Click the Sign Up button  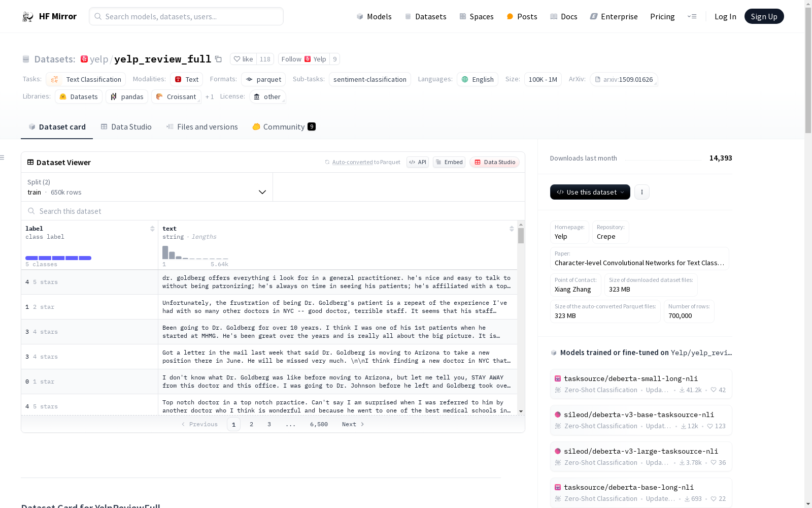(x=764, y=16)
